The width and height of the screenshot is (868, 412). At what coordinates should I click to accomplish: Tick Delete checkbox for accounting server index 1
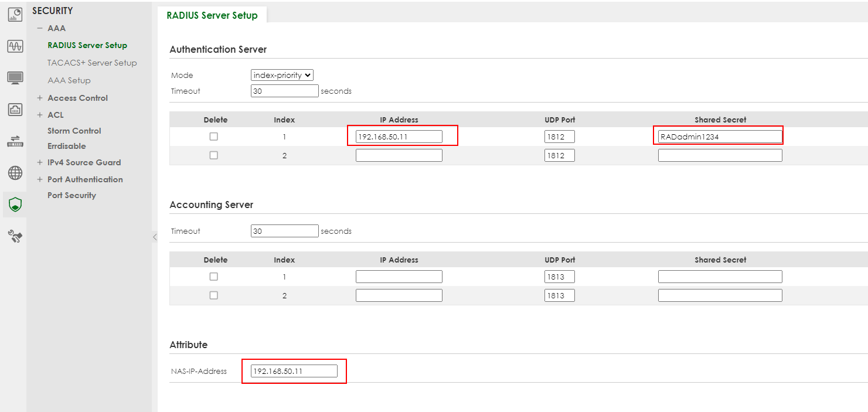point(214,277)
